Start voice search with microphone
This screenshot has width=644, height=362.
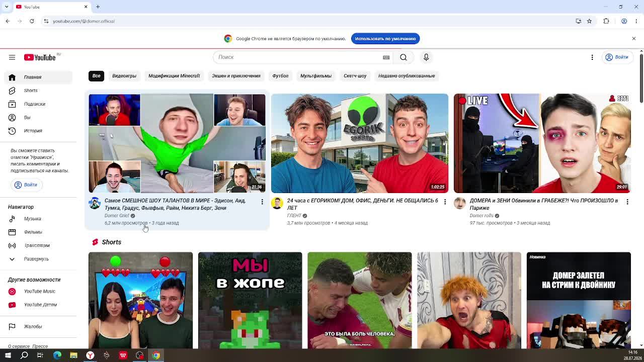426,57
